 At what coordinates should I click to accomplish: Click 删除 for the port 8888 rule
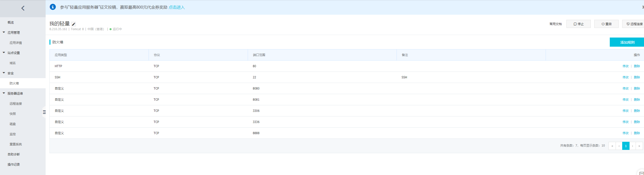637,133
